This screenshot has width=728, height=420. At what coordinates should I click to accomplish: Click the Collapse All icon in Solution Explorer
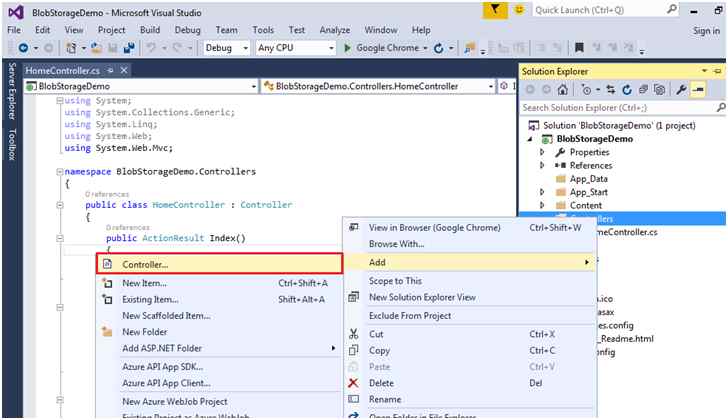(x=643, y=90)
